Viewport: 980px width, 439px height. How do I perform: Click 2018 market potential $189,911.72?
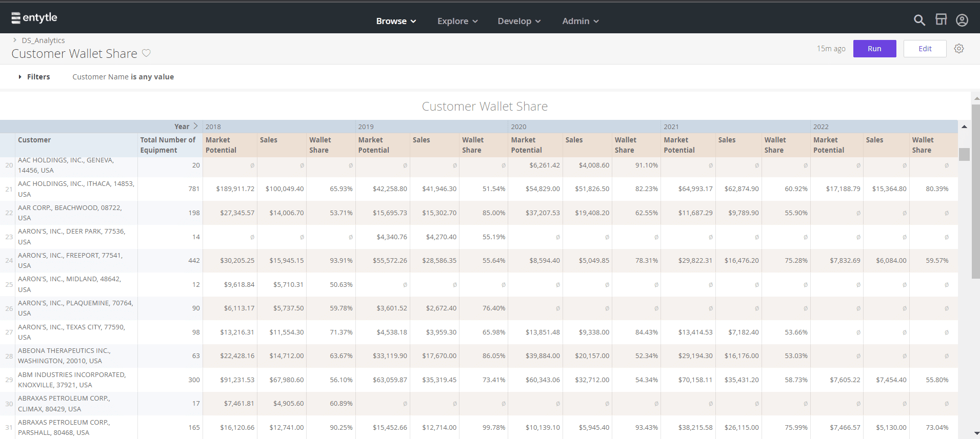[x=235, y=189]
